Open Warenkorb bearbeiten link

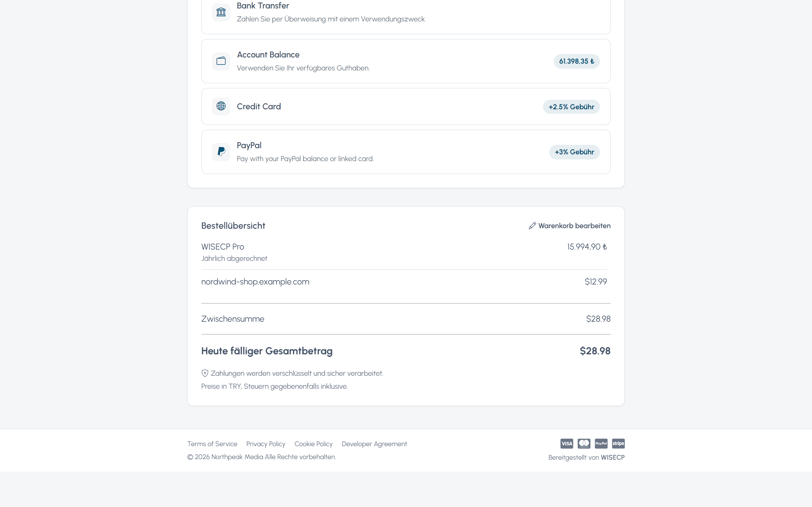[x=570, y=226]
